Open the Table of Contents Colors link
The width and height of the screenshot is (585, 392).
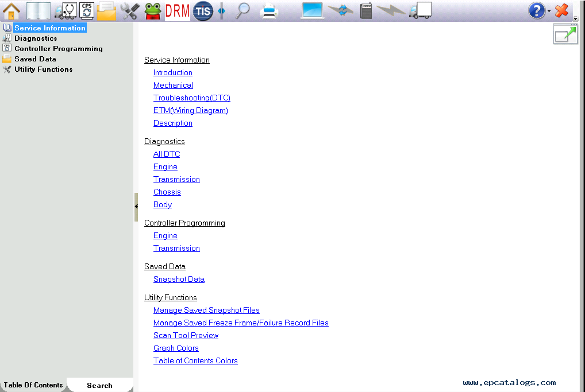(x=195, y=361)
